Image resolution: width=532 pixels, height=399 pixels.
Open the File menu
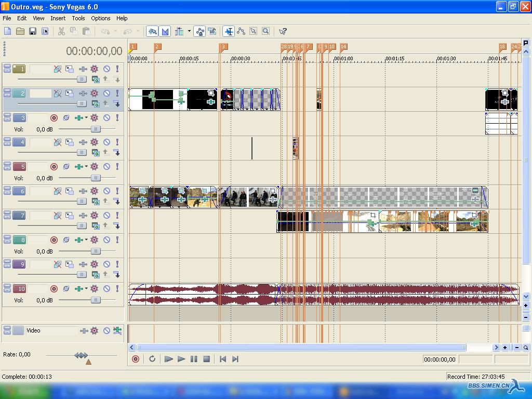7,18
